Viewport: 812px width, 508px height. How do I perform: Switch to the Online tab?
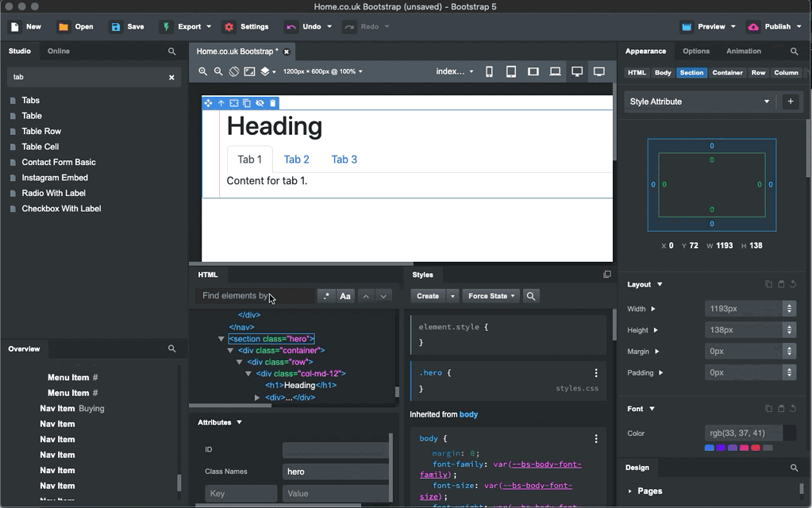tap(59, 52)
